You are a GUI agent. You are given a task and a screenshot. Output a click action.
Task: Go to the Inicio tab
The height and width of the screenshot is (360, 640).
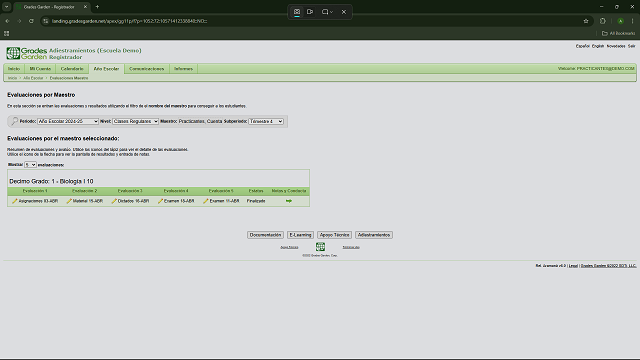click(14, 69)
